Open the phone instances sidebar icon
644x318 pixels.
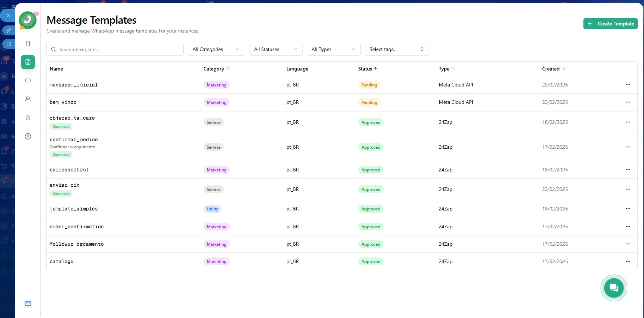coord(28,44)
